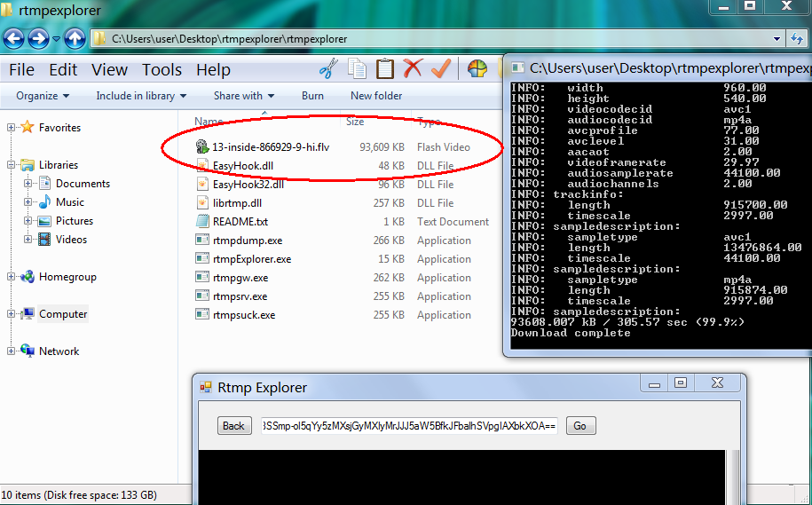Screen dimensions: 812x505
Task: Open the File menu
Action: pos(22,69)
